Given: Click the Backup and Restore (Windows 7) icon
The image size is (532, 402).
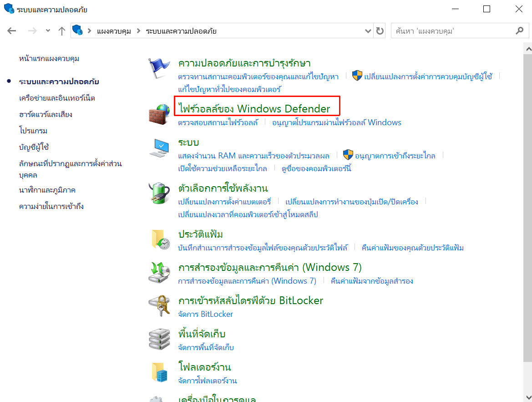Looking at the screenshot, I should (159, 272).
